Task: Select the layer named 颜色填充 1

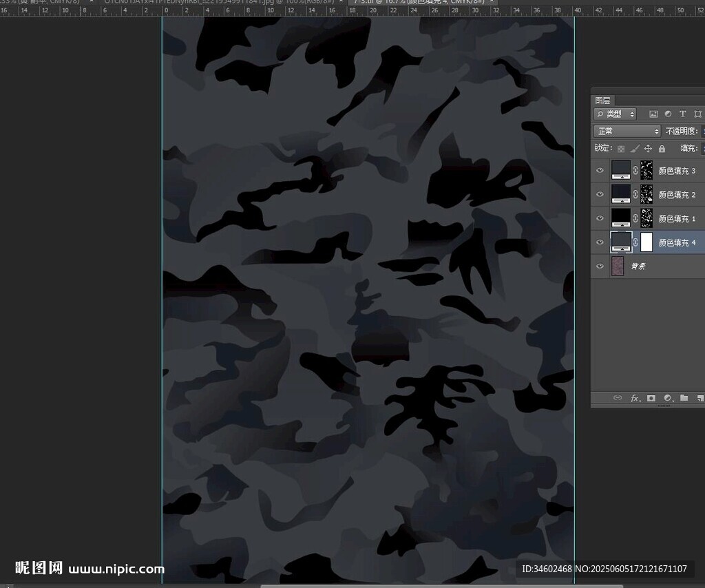Action: click(677, 218)
